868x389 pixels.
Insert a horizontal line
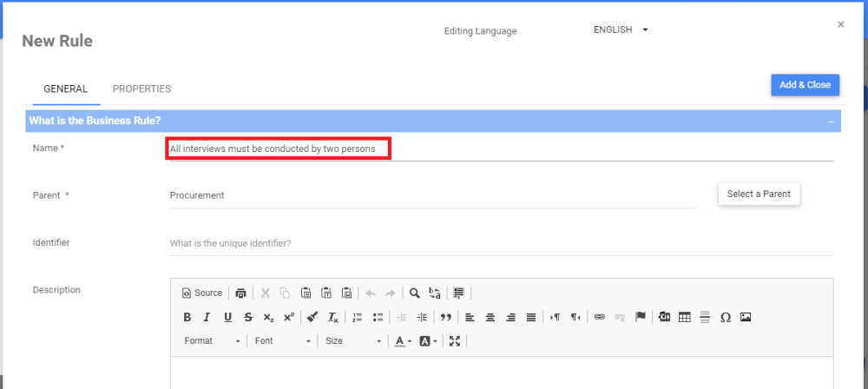(705, 318)
